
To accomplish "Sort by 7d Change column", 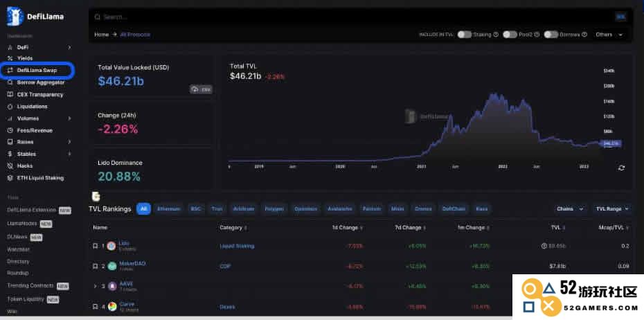I will point(410,228).
